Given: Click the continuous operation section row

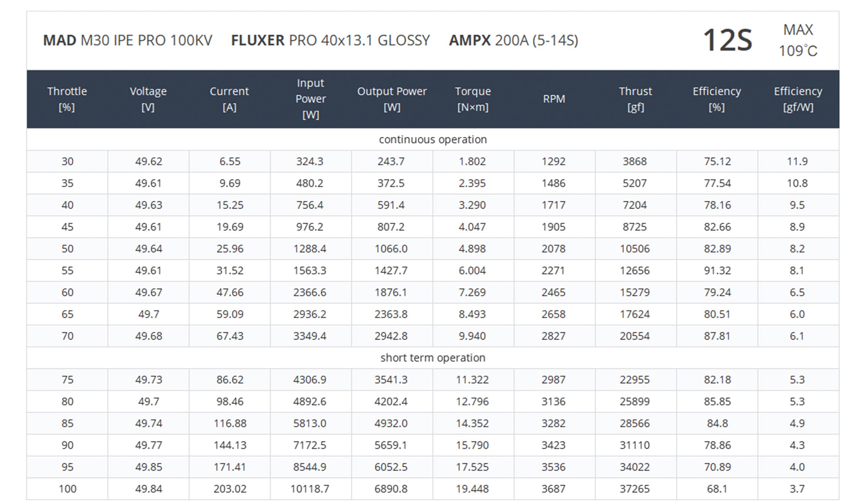Looking at the screenshot, I should pos(433,139).
